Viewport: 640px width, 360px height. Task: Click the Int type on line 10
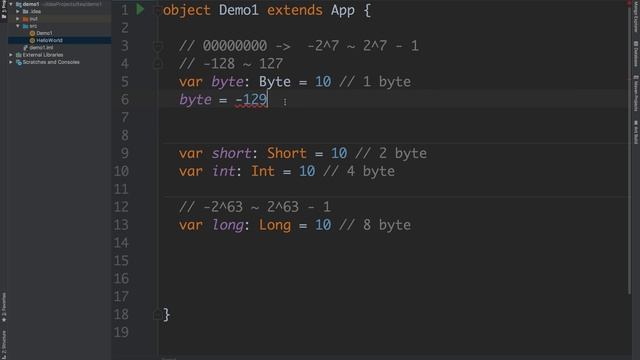coord(262,171)
